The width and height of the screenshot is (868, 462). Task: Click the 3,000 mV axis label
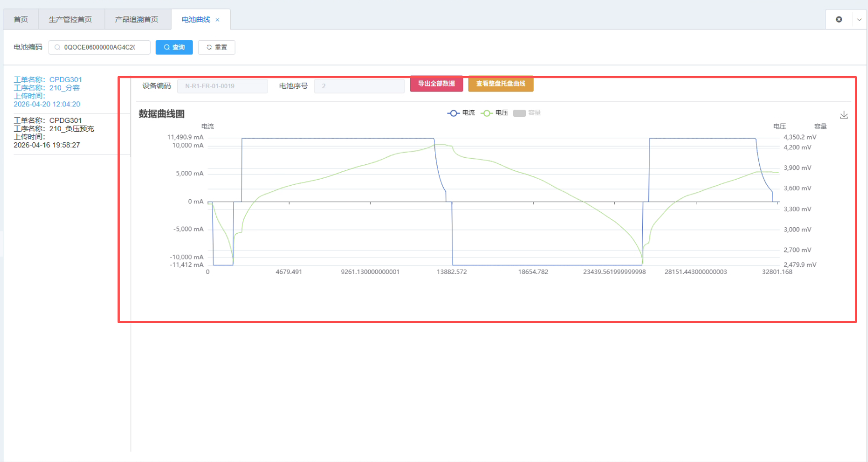(x=797, y=230)
